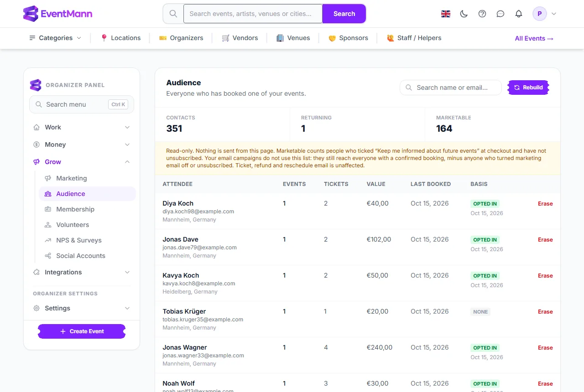Open the Categories dropdown
Screen dimensions: 584x392
(55, 38)
